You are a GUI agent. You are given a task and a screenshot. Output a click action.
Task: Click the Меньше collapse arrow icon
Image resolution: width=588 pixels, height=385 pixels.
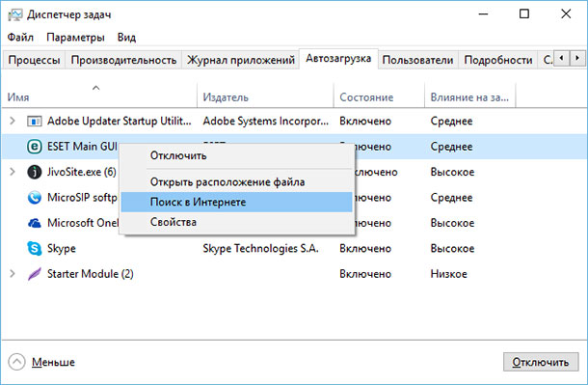click(16, 362)
